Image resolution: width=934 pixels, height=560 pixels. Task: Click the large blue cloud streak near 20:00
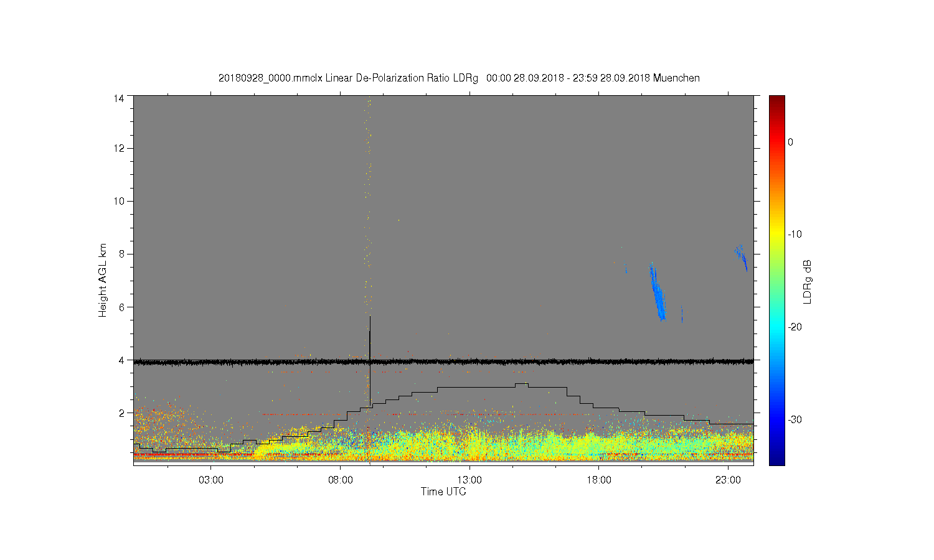pyautogui.click(x=657, y=292)
